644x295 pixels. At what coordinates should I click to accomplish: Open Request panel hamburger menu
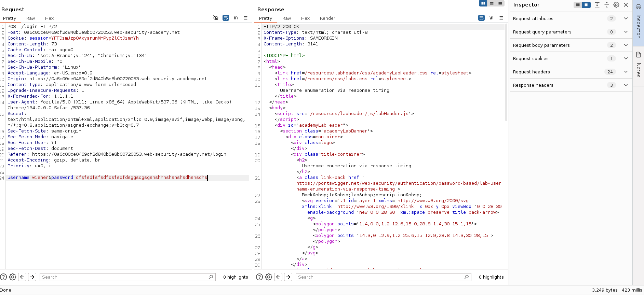(x=245, y=18)
